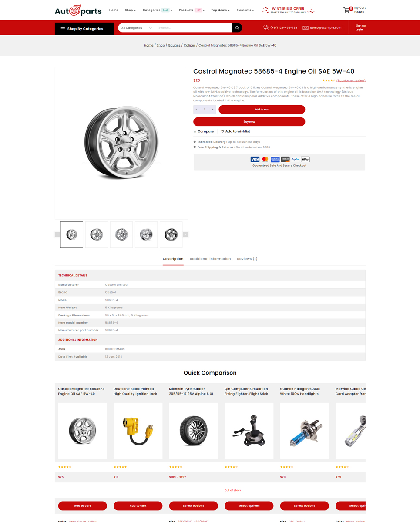This screenshot has width=420, height=522.
Task: Click into the search input field
Action: coord(193,28)
